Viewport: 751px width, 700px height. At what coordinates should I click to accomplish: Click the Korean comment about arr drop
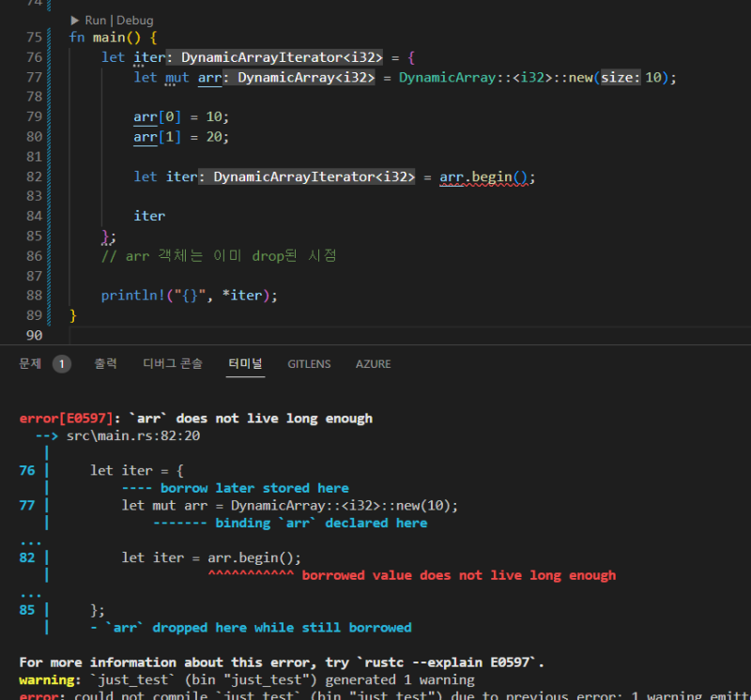[x=218, y=255]
